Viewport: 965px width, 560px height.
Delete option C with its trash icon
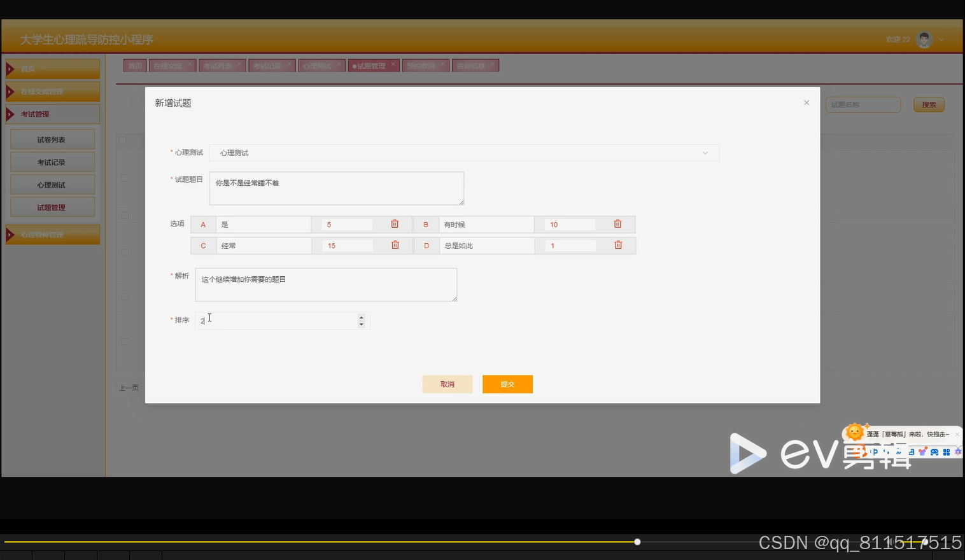(395, 245)
